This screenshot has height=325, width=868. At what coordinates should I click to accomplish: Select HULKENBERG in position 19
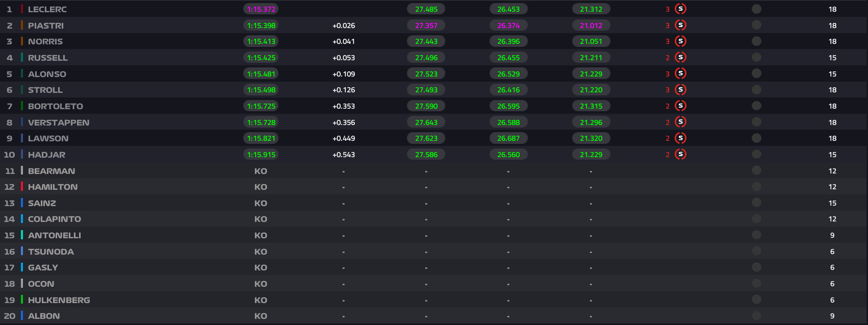pos(59,300)
